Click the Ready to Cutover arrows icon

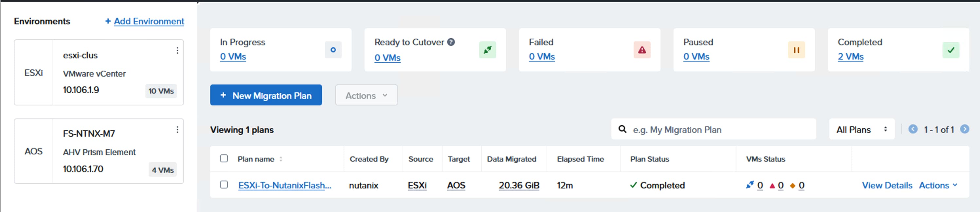coord(487,50)
